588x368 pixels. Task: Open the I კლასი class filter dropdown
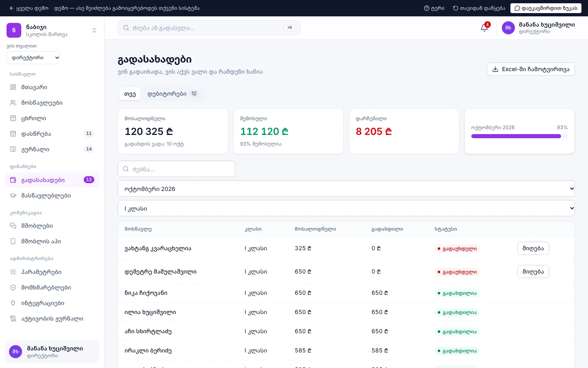[346, 208]
